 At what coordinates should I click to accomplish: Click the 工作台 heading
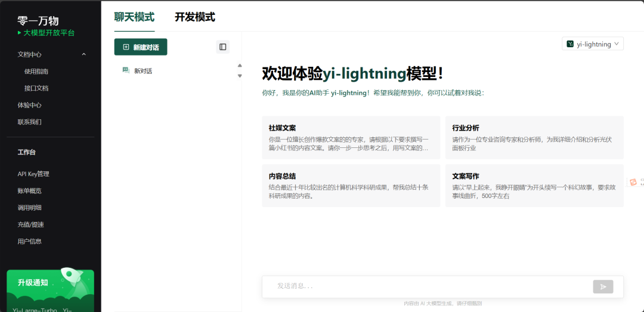tap(26, 152)
